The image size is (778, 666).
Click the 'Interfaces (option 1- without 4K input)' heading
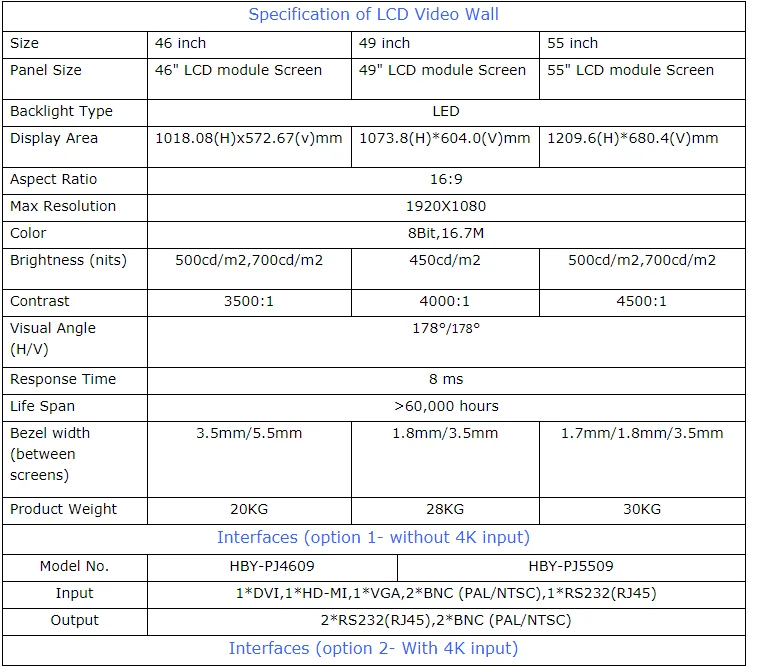click(373, 538)
